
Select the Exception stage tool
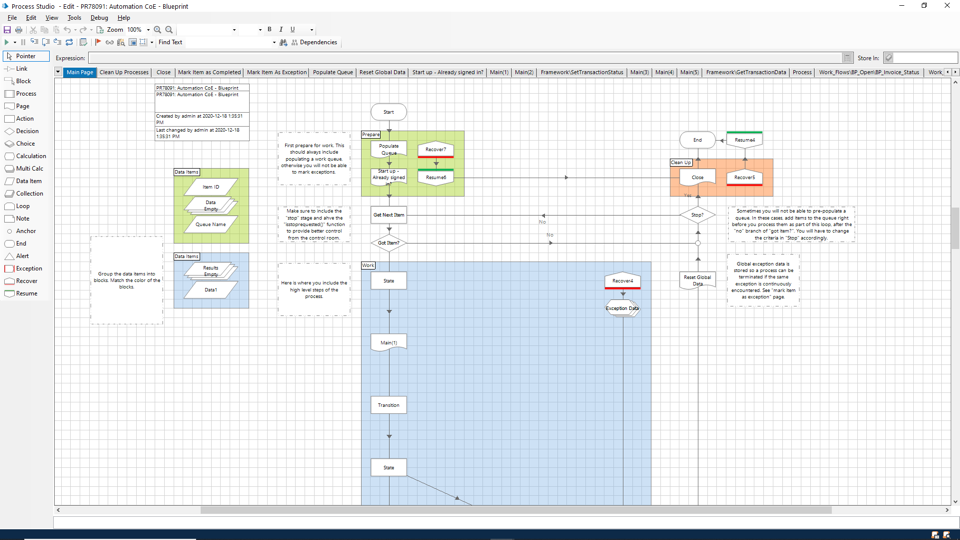pos(27,269)
